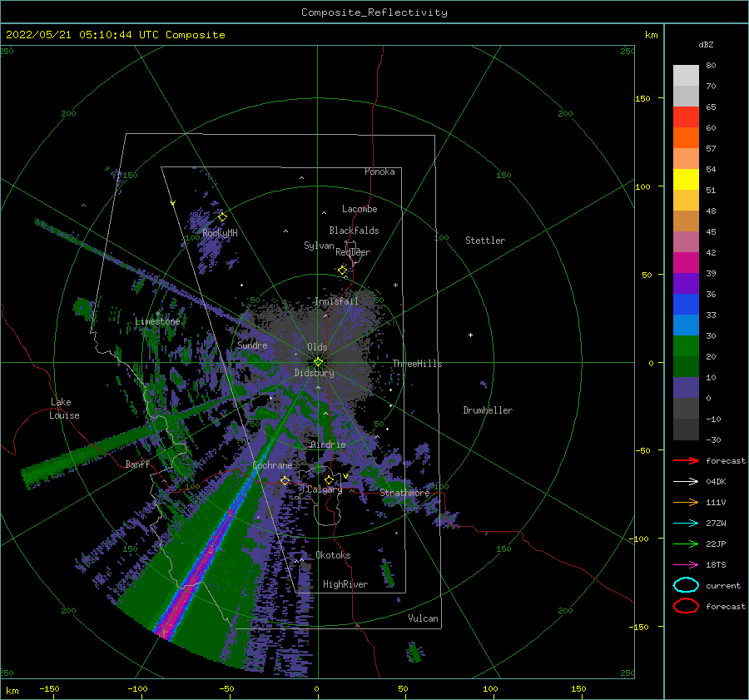Click the 54 dBZ yellow color swatch
Screen dimensions: 749x700
click(686, 180)
